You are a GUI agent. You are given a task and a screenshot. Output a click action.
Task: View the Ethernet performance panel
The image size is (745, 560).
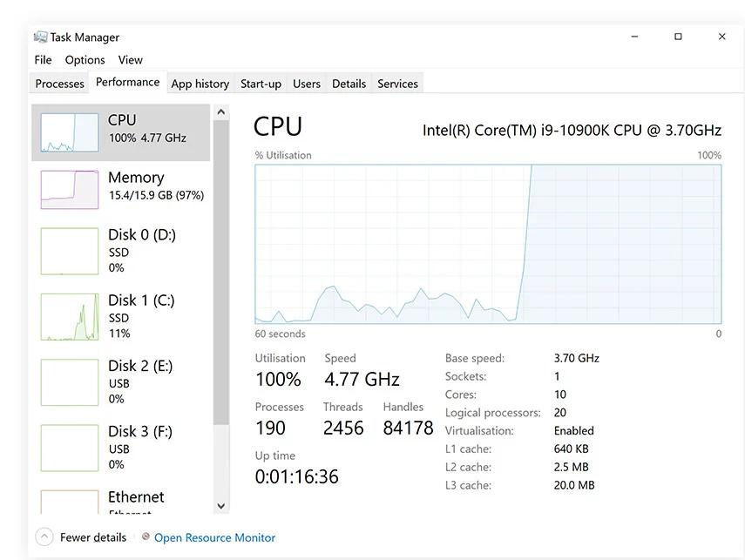[120, 499]
